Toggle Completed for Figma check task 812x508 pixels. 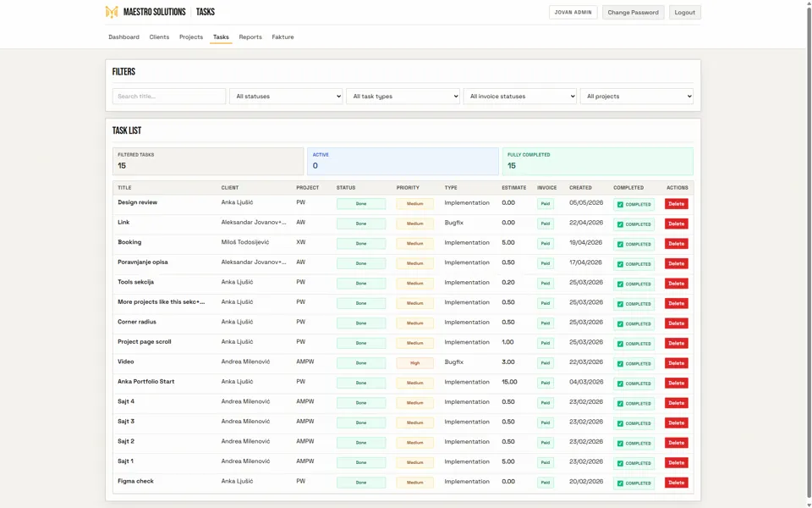[620, 483]
